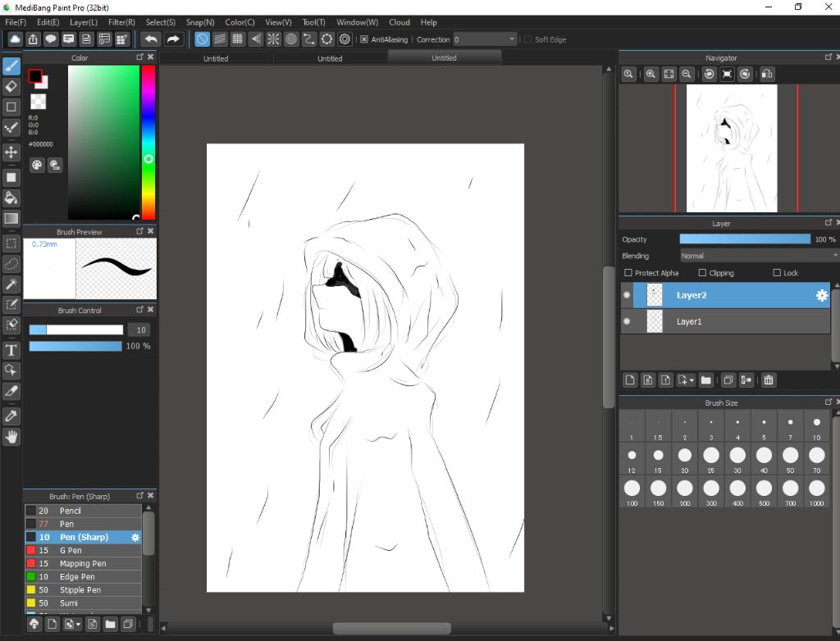Turn snap off with the Snap Off icon
This screenshot has width=840, height=641.
(x=202, y=39)
